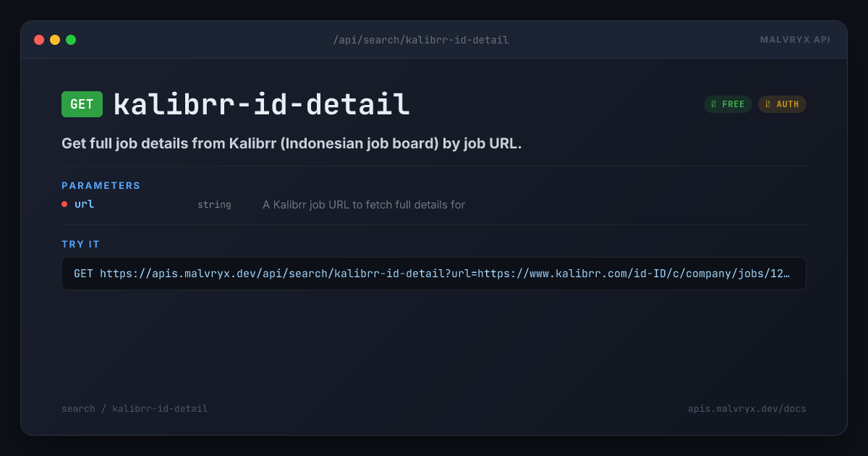868x456 pixels.
Task: Click the /api/search/kalibrr-id-detail path in title bar
Action: click(x=421, y=40)
